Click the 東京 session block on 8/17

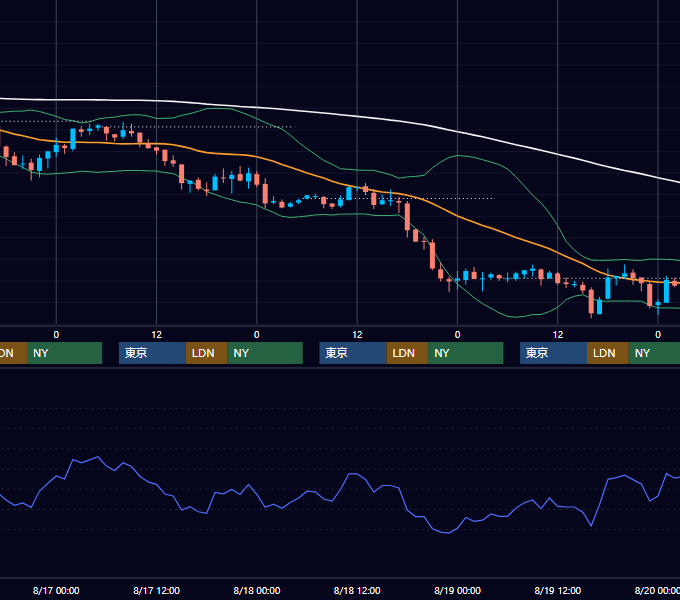point(152,353)
